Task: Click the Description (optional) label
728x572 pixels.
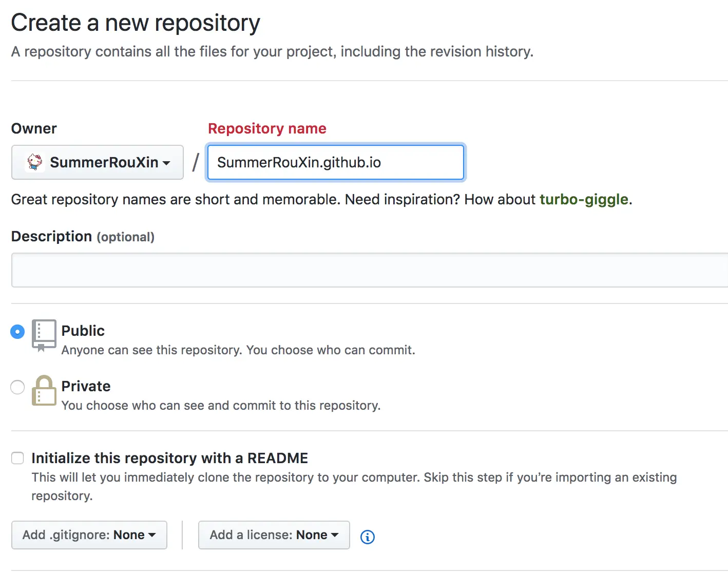Action: coord(83,237)
